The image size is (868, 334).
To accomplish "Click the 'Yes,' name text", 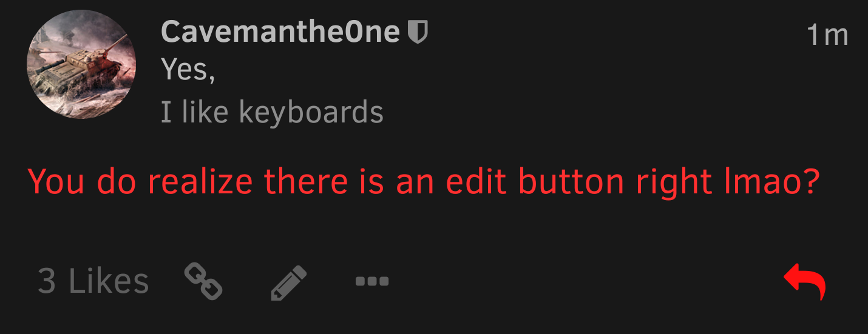I will [188, 71].
